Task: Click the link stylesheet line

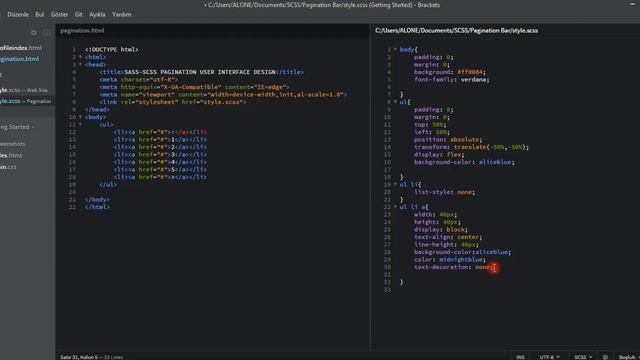Action: 173,102
